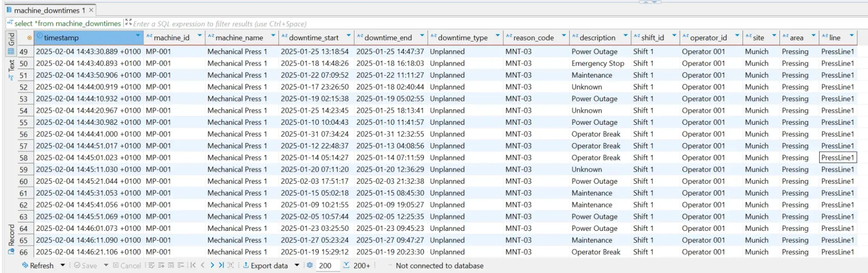868x273 pixels.
Task: Go to first row icon
Action: click(x=193, y=265)
